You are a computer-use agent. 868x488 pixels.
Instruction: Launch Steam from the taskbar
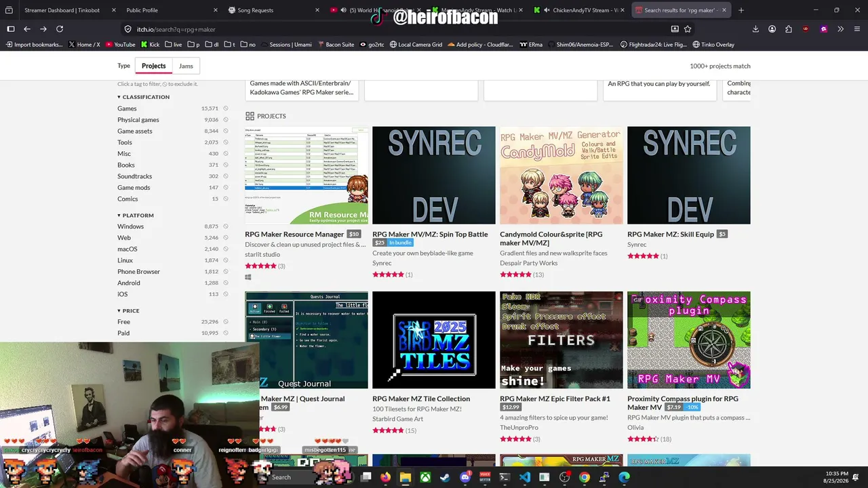coord(445,477)
